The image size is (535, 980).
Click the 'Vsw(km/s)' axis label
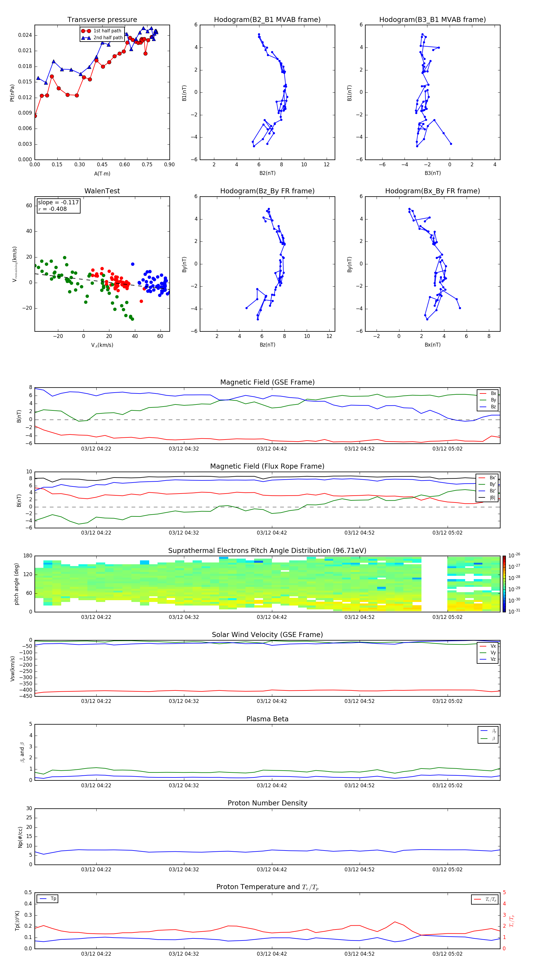pyautogui.click(x=12, y=668)
